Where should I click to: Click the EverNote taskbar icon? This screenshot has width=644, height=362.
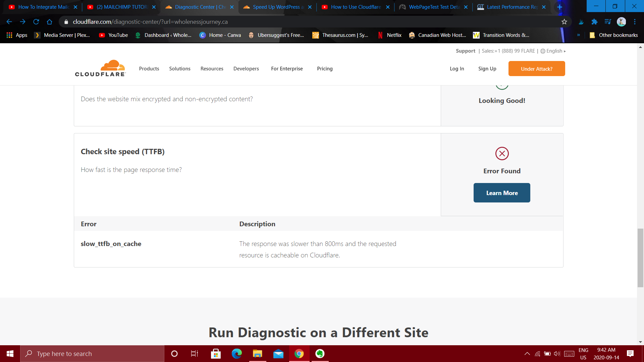point(320,354)
